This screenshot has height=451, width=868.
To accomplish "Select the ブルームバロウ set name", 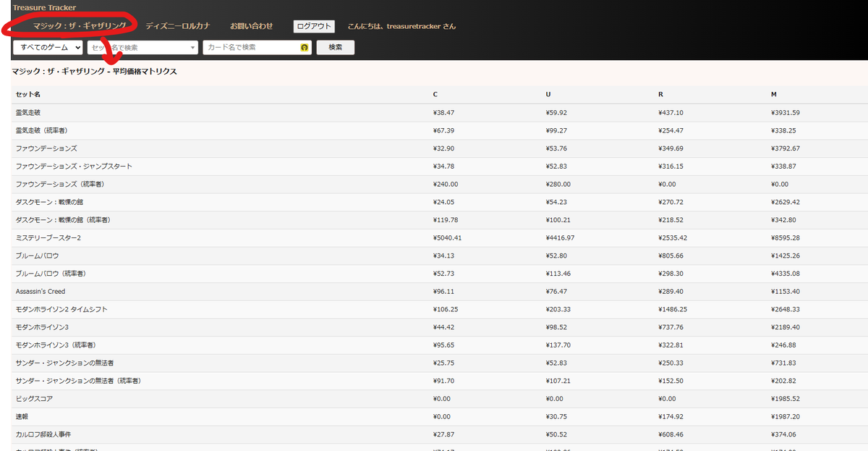I will click(x=38, y=256).
